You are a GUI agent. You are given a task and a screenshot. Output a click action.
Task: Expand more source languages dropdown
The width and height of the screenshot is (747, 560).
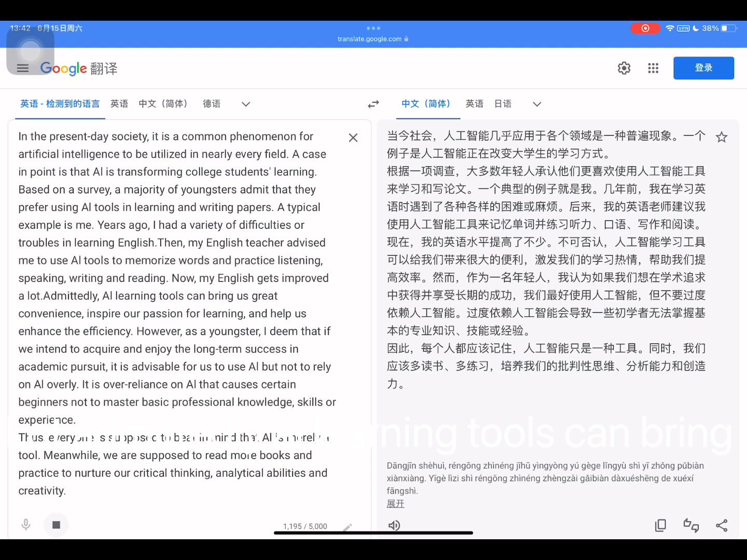tap(246, 104)
